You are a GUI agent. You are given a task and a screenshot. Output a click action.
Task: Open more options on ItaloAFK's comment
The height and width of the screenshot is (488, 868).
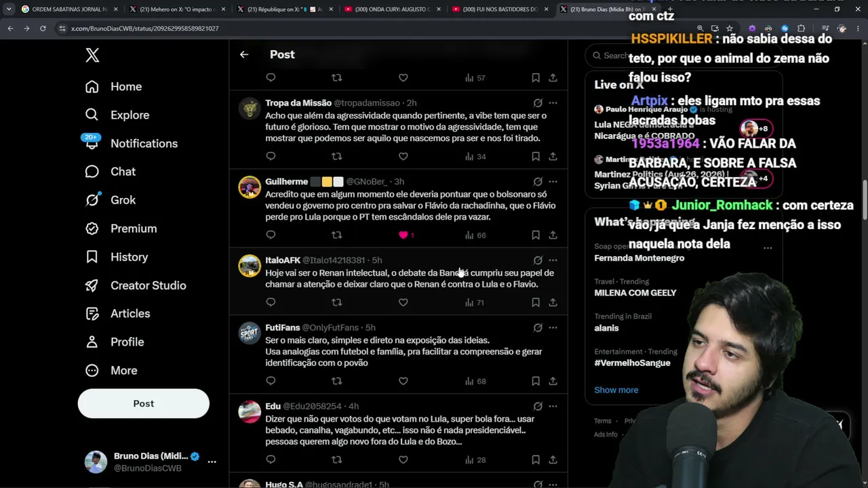553,260
